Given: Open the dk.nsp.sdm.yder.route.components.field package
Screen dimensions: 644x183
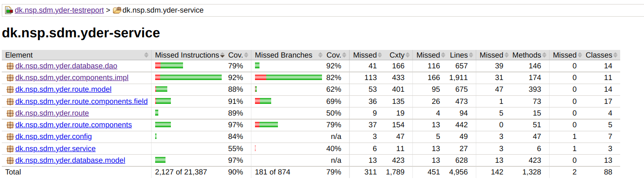Looking at the screenshot, I should tap(81, 101).
